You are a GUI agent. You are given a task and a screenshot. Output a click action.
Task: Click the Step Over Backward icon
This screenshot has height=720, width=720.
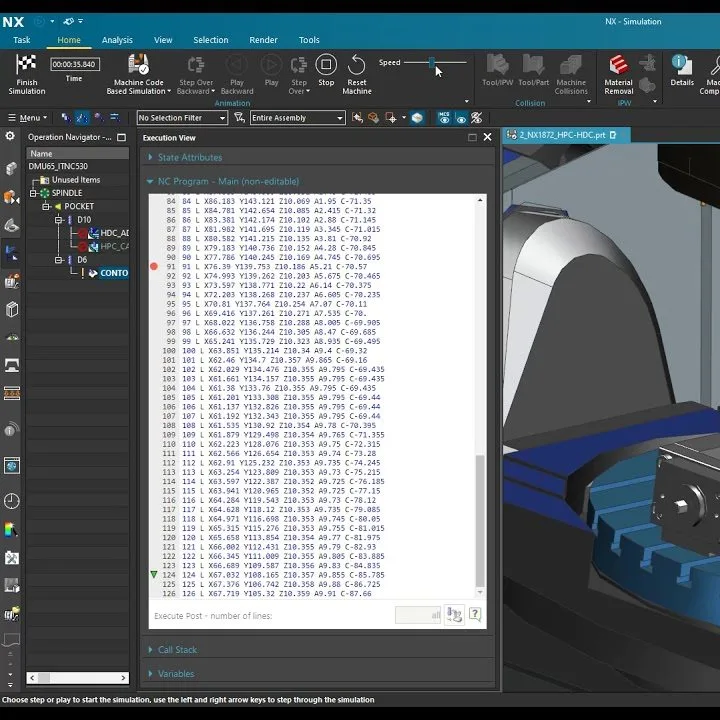[x=196, y=65]
